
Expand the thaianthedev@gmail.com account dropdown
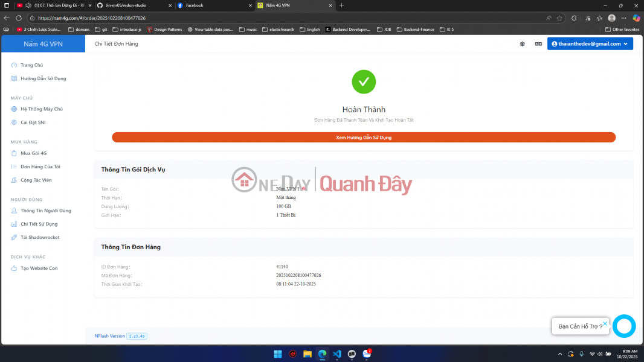(590, 43)
